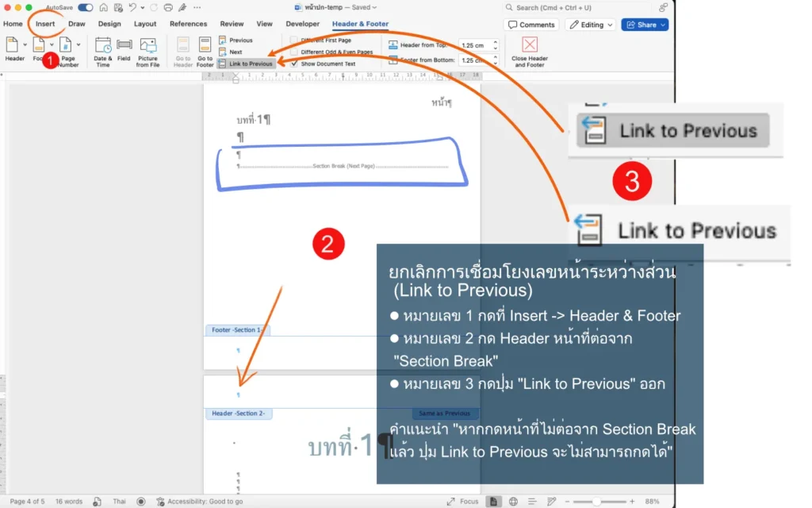Open the more options ellipsis in title bar

pyautogui.click(x=197, y=7)
